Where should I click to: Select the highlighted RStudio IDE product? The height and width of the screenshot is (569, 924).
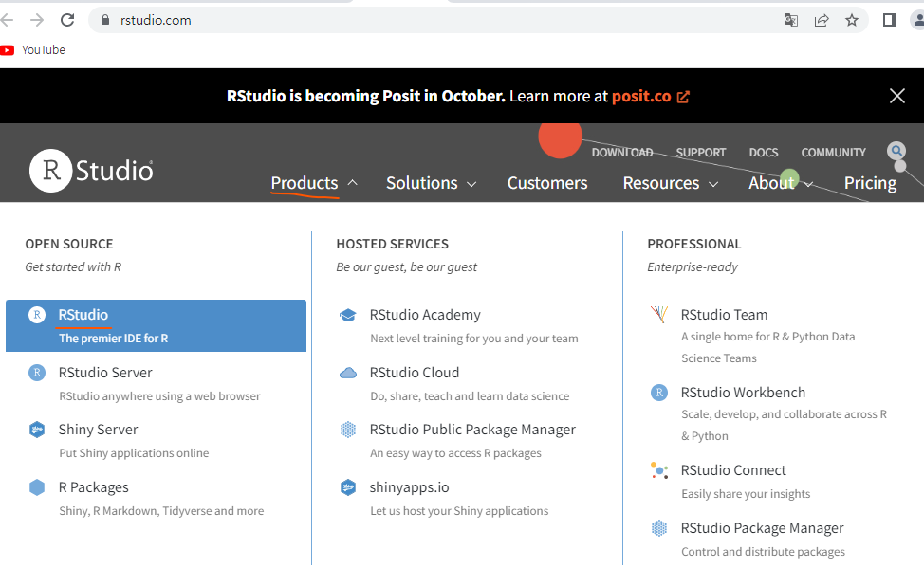tap(157, 325)
